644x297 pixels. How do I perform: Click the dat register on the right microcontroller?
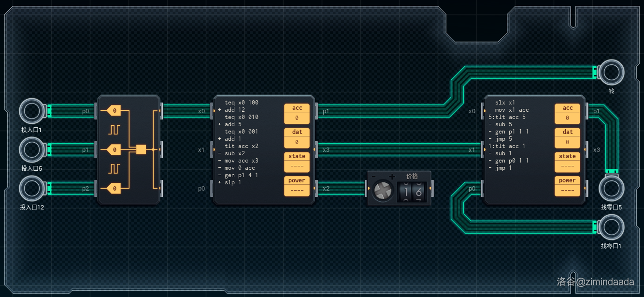(567, 137)
